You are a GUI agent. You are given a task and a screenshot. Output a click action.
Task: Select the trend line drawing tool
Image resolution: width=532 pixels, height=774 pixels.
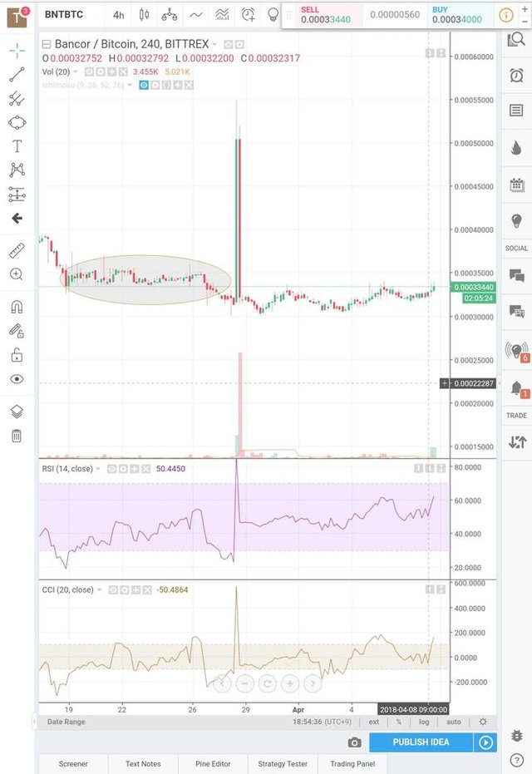coord(17,75)
